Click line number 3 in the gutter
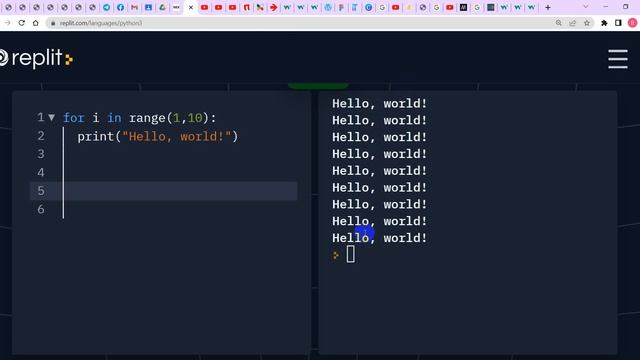The width and height of the screenshot is (640, 360). [x=40, y=154]
